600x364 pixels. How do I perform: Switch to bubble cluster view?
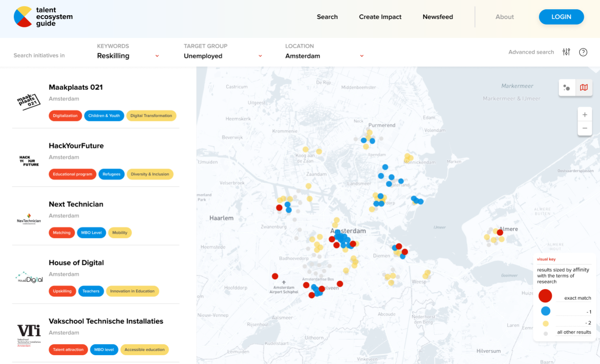pyautogui.click(x=567, y=87)
